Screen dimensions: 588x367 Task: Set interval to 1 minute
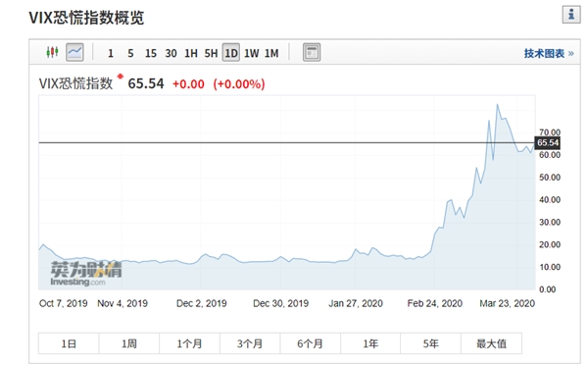click(x=110, y=53)
